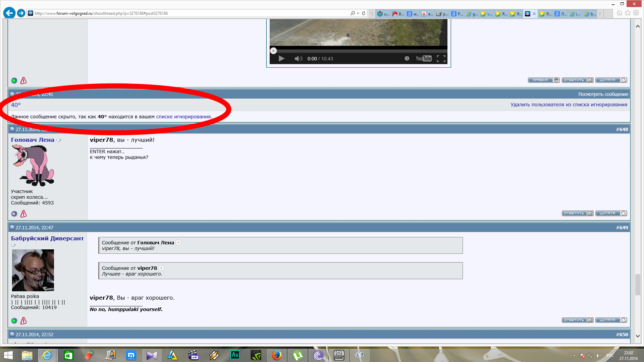644x362 pixels.
Task: Click the green online status icon for Бабруйский Диверсант
Action: point(14,321)
